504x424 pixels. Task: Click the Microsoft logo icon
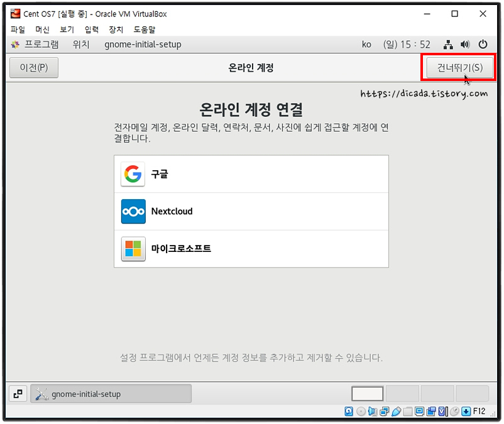click(133, 249)
